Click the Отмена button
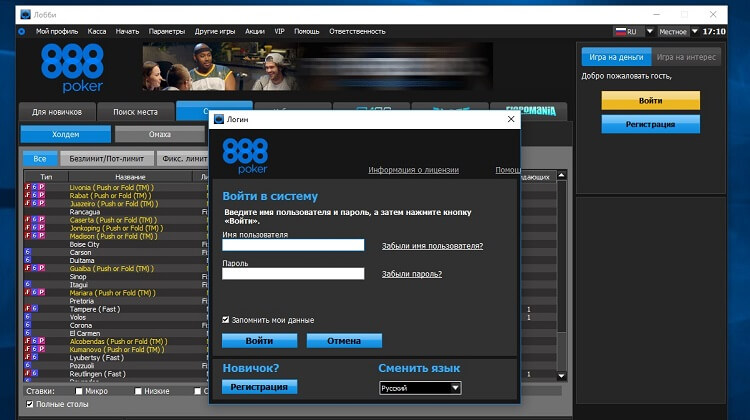The width and height of the screenshot is (750, 420). [344, 341]
